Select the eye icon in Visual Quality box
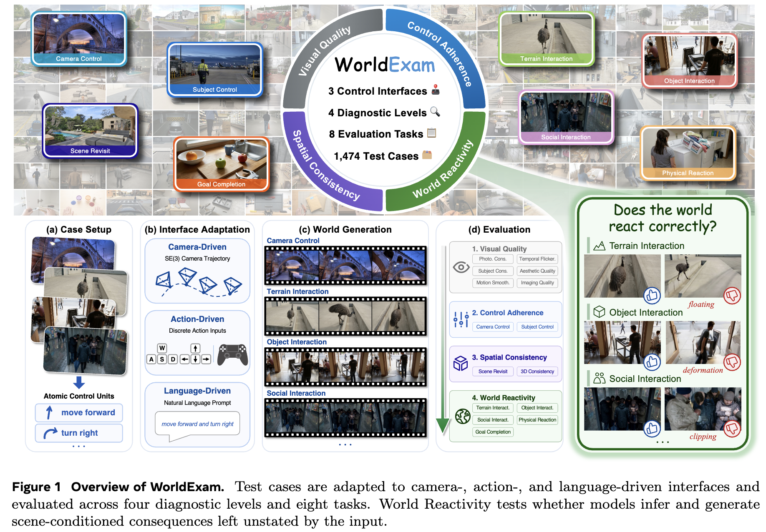Viewport: 766px width, 532px height. click(x=461, y=267)
